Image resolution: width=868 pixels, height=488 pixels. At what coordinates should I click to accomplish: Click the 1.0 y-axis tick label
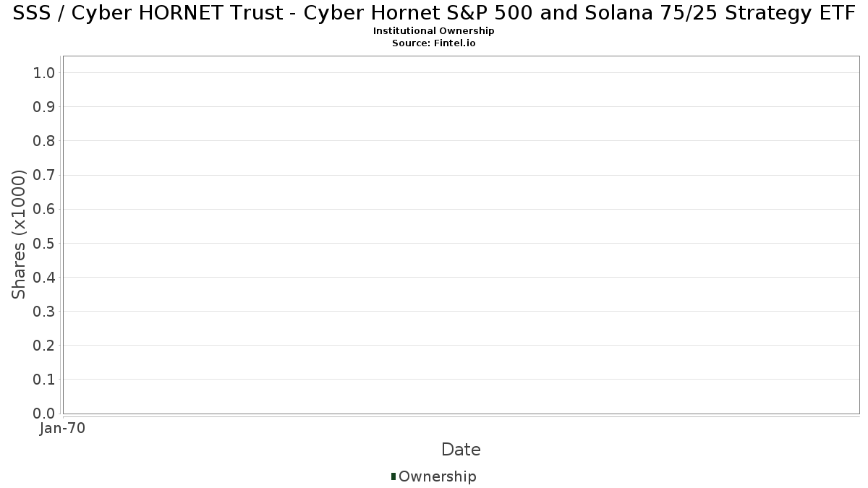pos(45,72)
